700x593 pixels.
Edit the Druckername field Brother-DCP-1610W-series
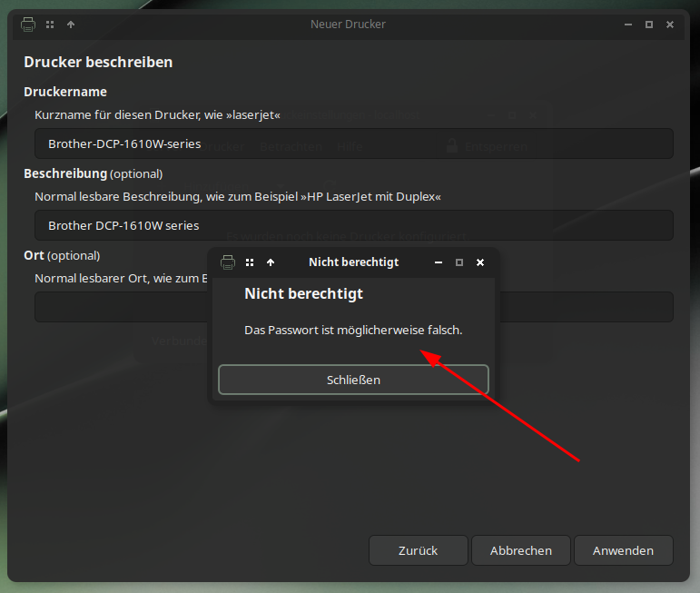[x=354, y=143]
